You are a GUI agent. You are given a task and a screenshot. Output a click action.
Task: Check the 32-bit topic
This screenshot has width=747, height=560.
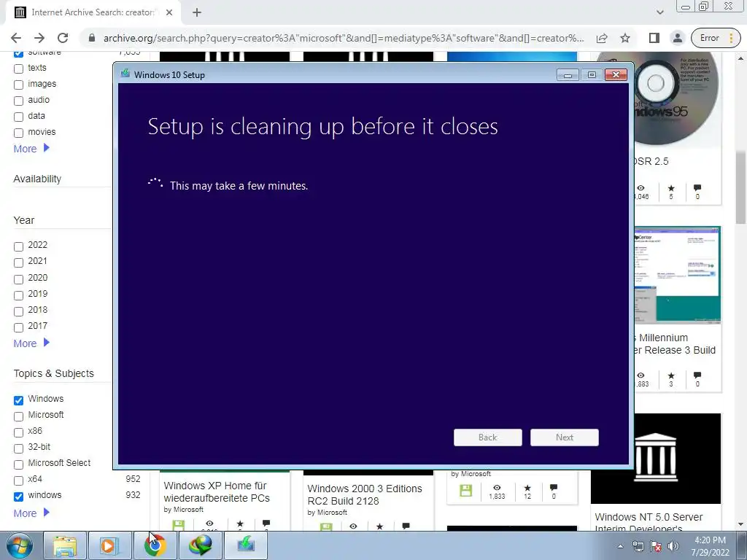point(18,448)
